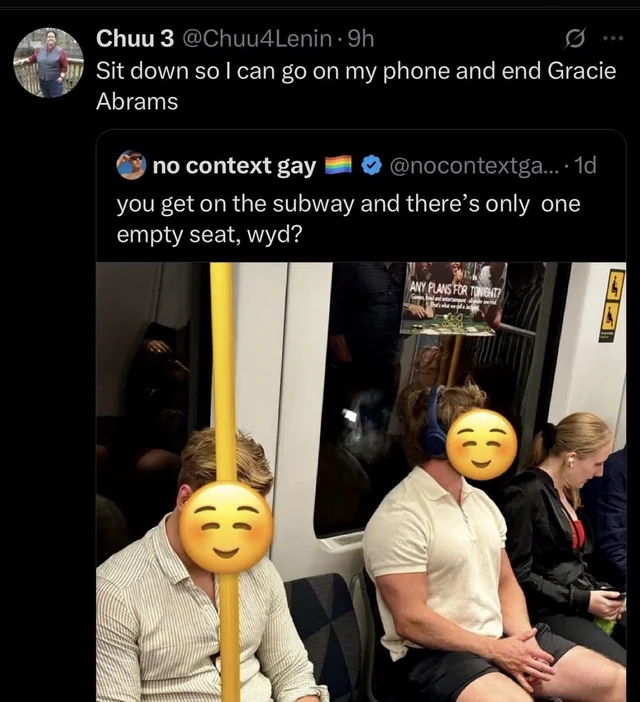640x702 pixels.
Task: Open the three-dot more options menu
Action: (x=613, y=39)
